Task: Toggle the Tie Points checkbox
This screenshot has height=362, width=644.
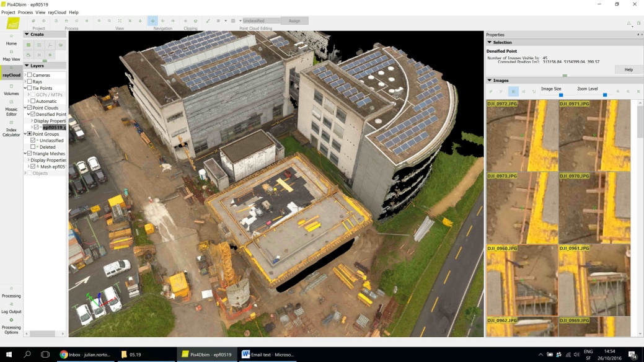Action: (30, 89)
